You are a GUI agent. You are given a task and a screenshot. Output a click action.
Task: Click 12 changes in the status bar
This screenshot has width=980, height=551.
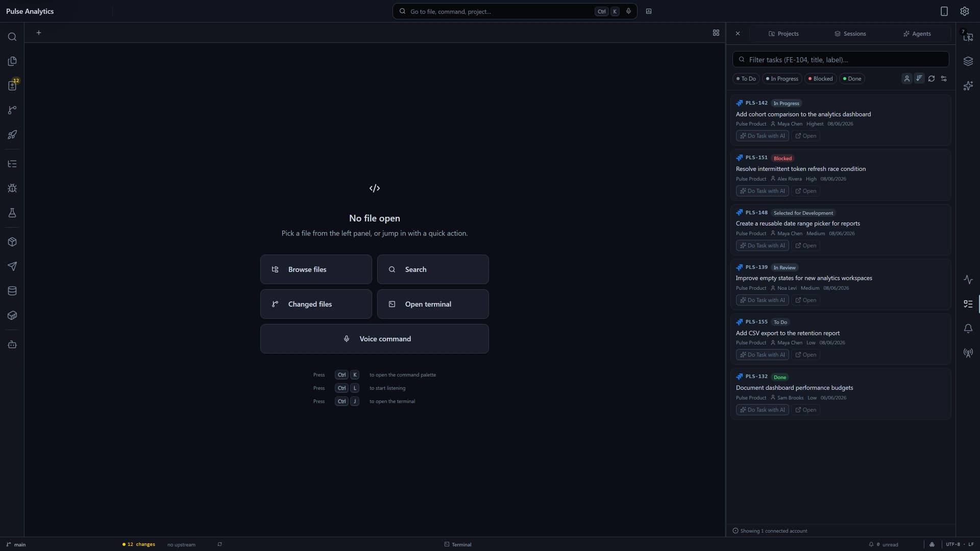tap(139, 544)
